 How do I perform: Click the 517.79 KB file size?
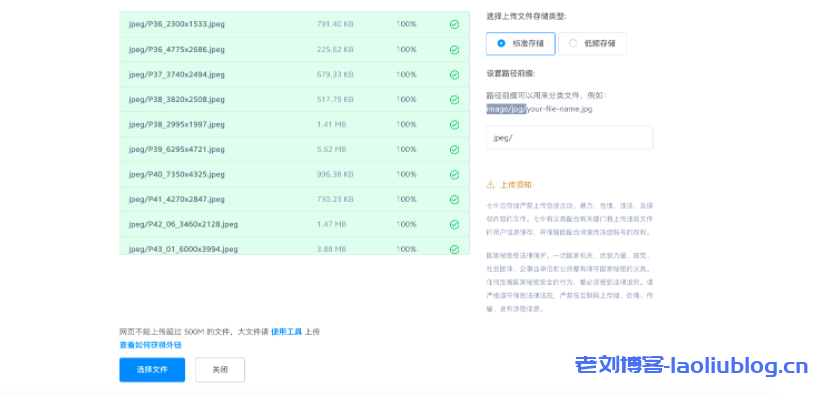335,99
